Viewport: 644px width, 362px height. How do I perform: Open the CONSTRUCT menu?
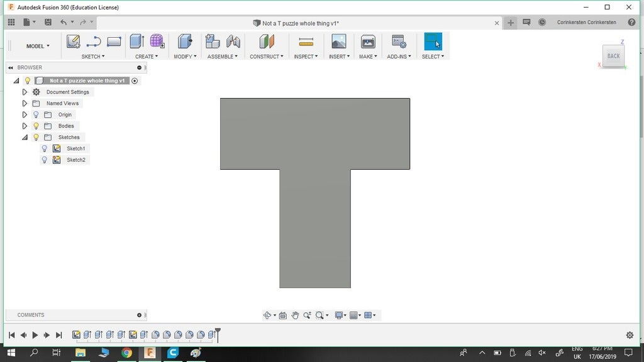coord(266,57)
